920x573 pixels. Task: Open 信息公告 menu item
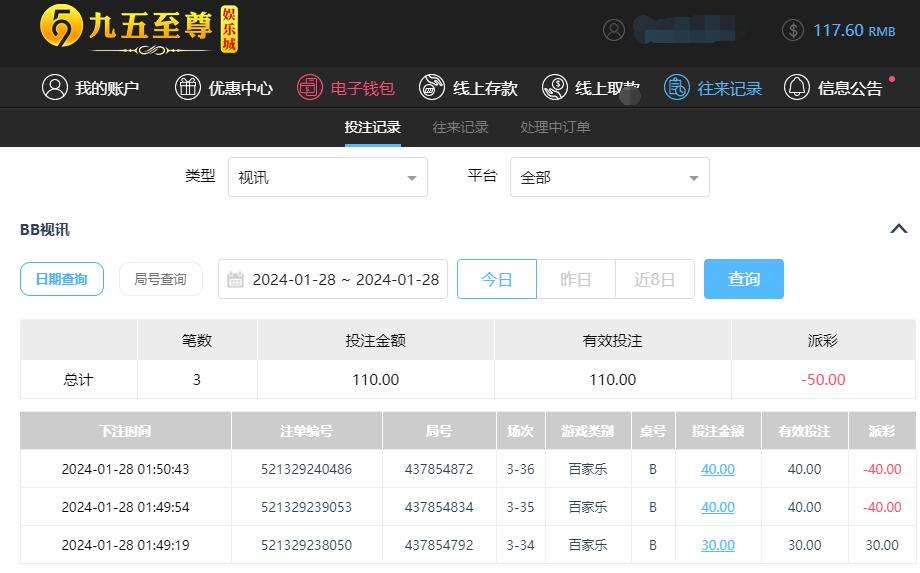[833, 87]
